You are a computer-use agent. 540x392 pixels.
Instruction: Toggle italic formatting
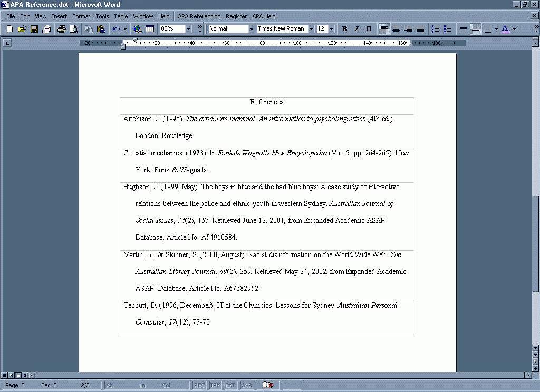coord(356,29)
